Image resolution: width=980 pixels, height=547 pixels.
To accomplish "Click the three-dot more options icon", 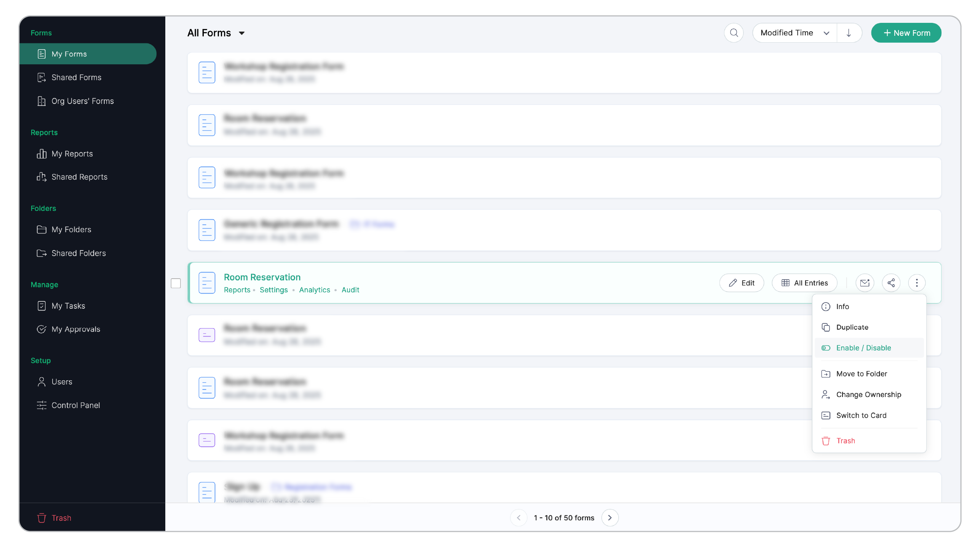I will 916,283.
